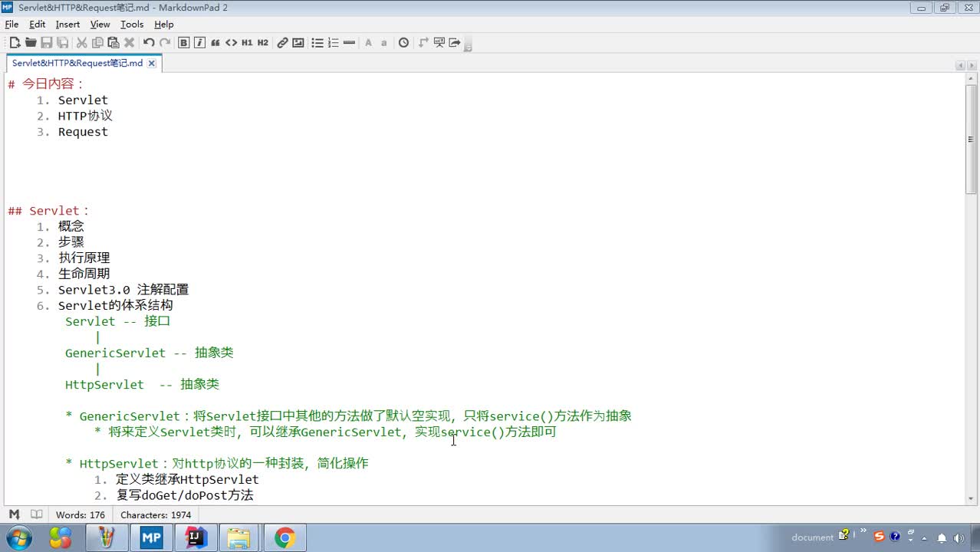Click the Characters: 1974 status entry
Image resolution: width=980 pixels, height=552 pixels.
tap(156, 515)
